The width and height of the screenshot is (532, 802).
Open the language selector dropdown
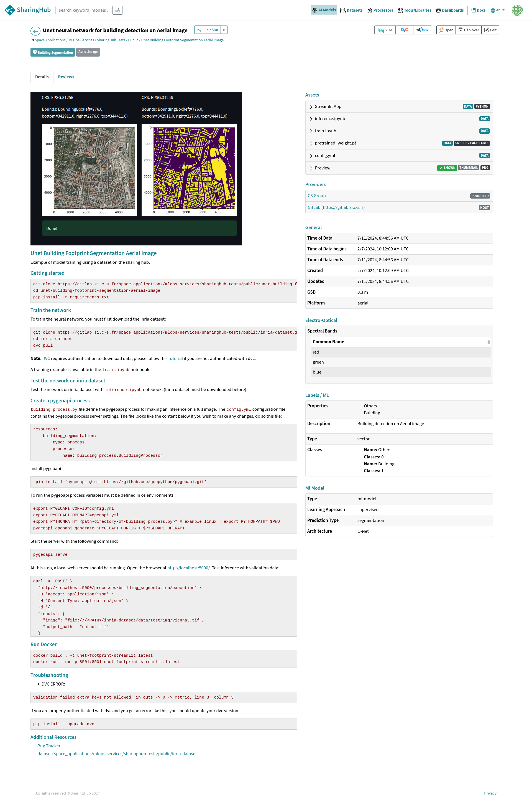click(497, 10)
